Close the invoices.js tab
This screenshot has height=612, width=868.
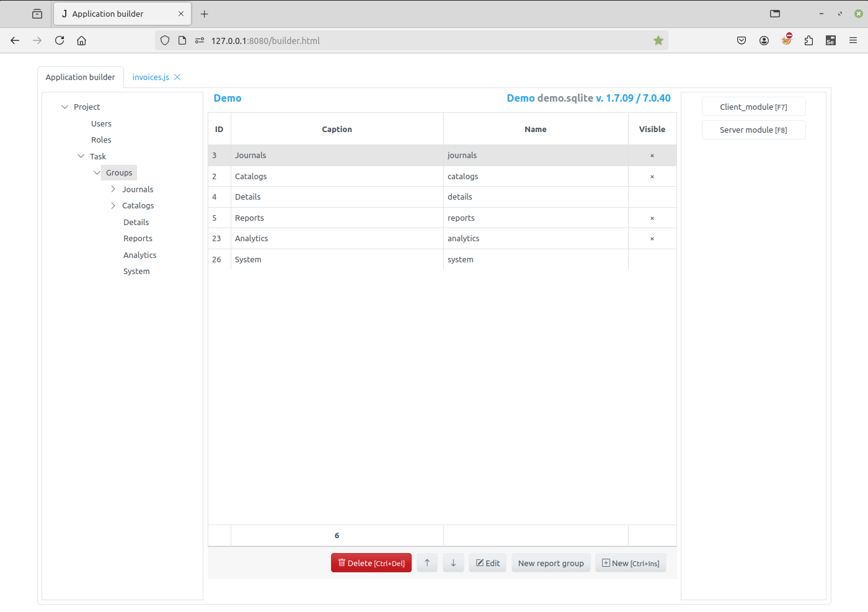pos(177,78)
